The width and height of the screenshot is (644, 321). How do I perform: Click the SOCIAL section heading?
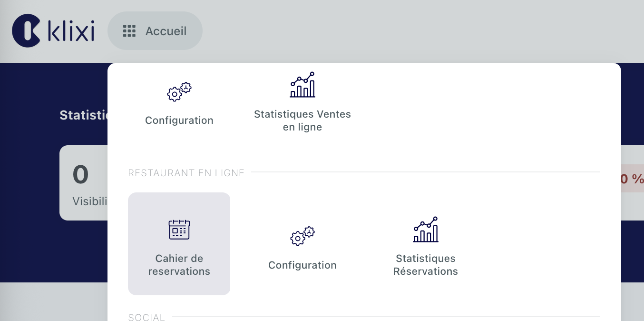tap(146, 317)
